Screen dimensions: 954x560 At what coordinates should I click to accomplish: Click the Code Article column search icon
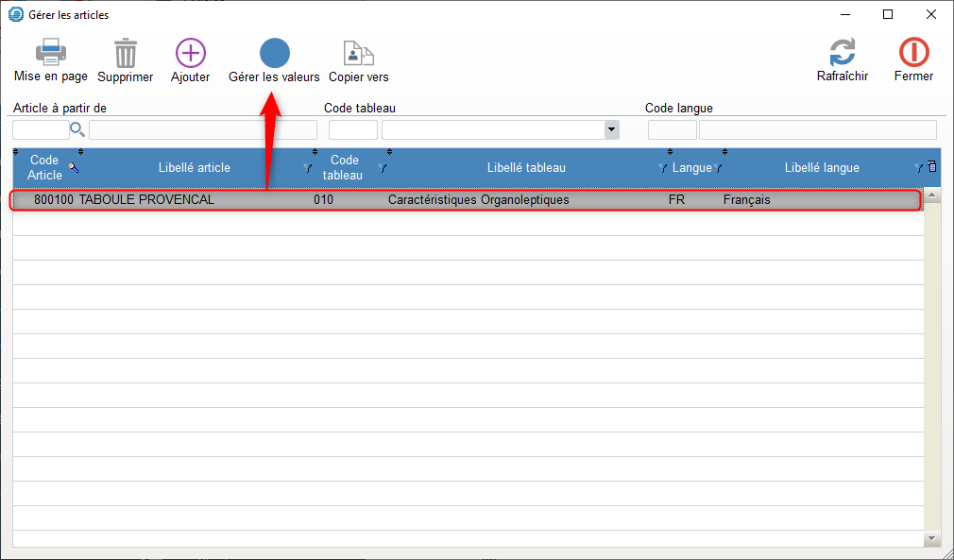74,167
